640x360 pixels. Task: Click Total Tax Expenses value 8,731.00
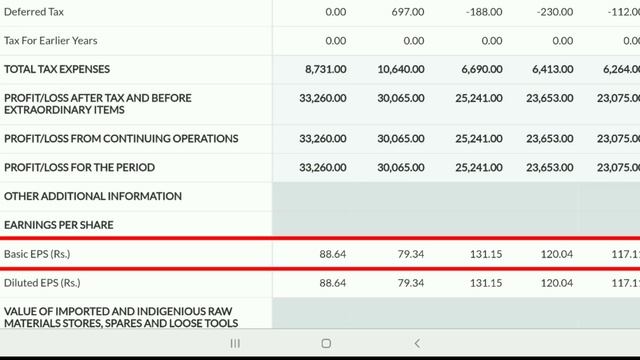[326, 69]
